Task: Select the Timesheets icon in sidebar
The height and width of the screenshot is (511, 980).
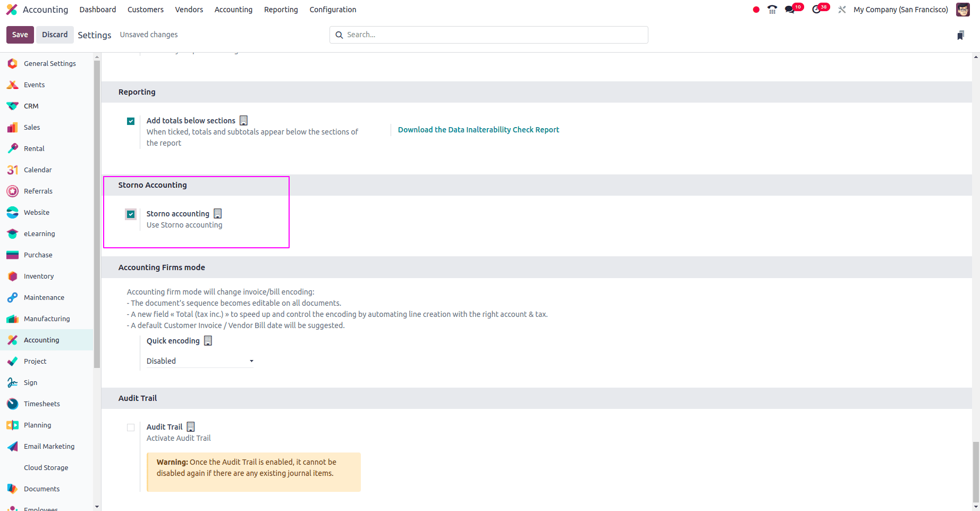Action: (x=12, y=404)
